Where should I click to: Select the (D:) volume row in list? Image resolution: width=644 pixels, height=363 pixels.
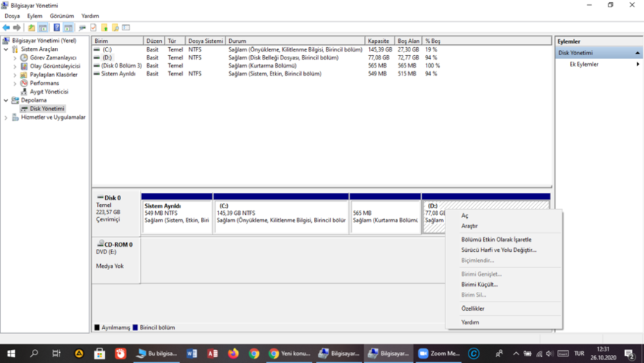pyautogui.click(x=267, y=57)
